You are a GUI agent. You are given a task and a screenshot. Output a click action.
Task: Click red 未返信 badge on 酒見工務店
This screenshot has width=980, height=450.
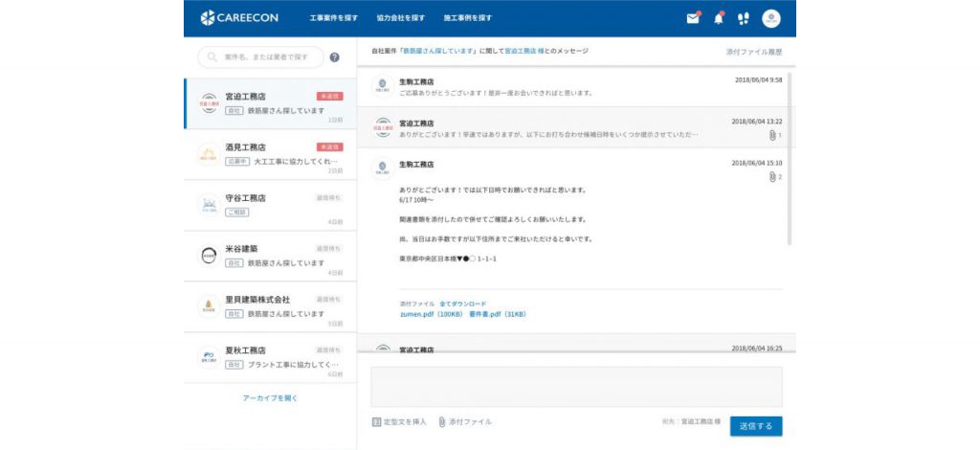coord(329,146)
